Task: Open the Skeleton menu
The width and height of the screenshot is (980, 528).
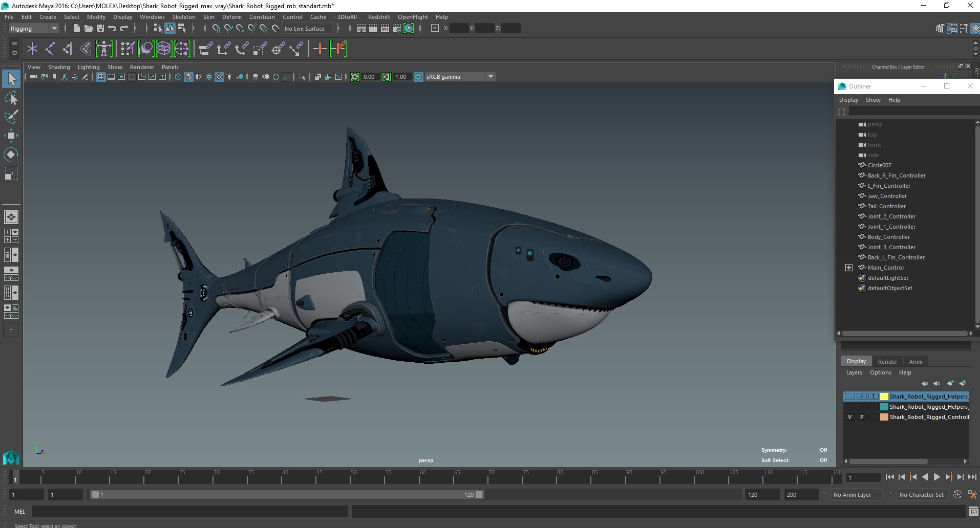Action: coord(184,17)
